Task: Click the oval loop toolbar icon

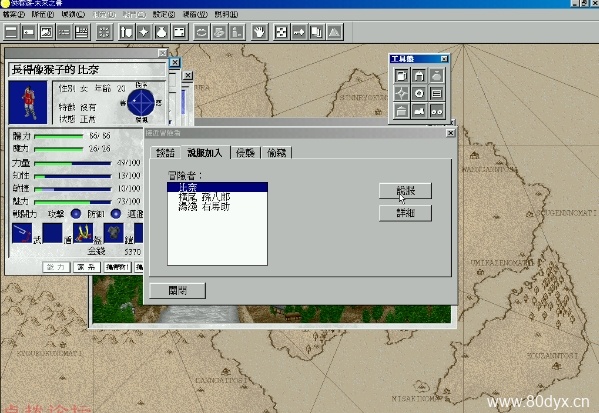Action: 201,32
